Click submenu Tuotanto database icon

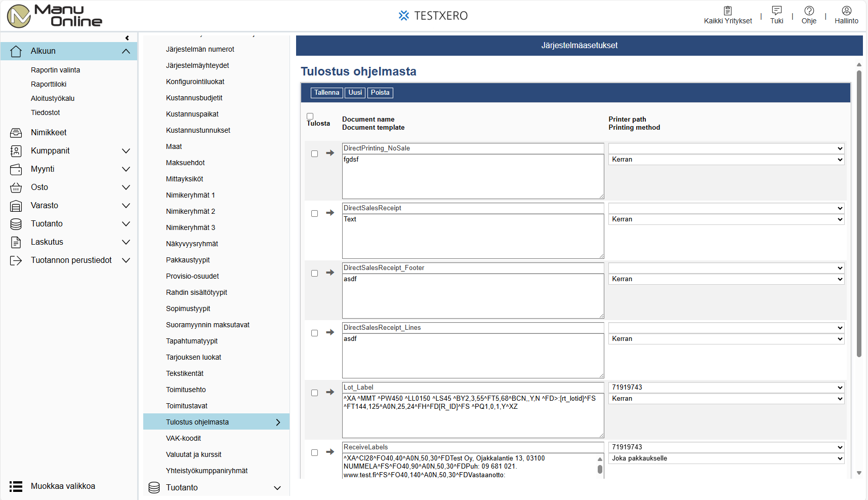[154, 488]
